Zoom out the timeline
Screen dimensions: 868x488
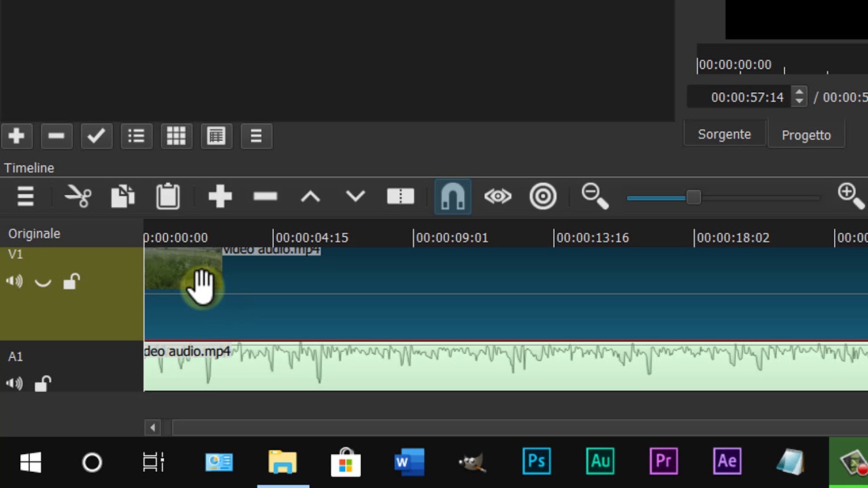click(x=595, y=197)
